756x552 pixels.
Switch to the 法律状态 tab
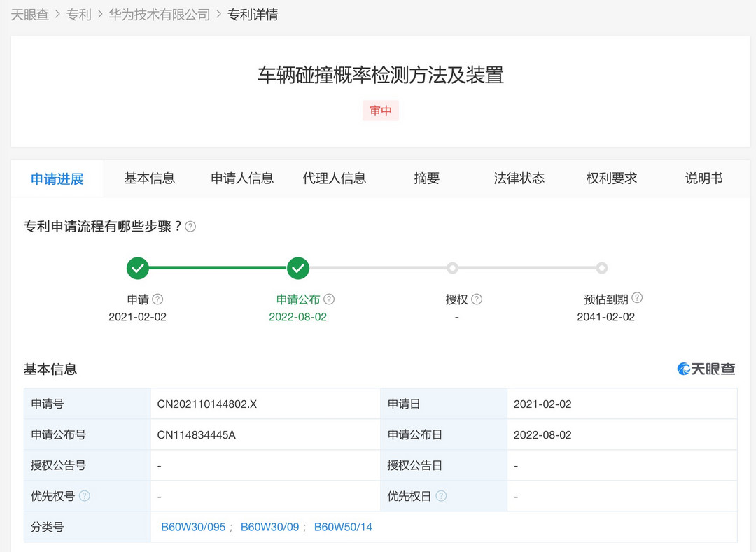pyautogui.click(x=519, y=178)
